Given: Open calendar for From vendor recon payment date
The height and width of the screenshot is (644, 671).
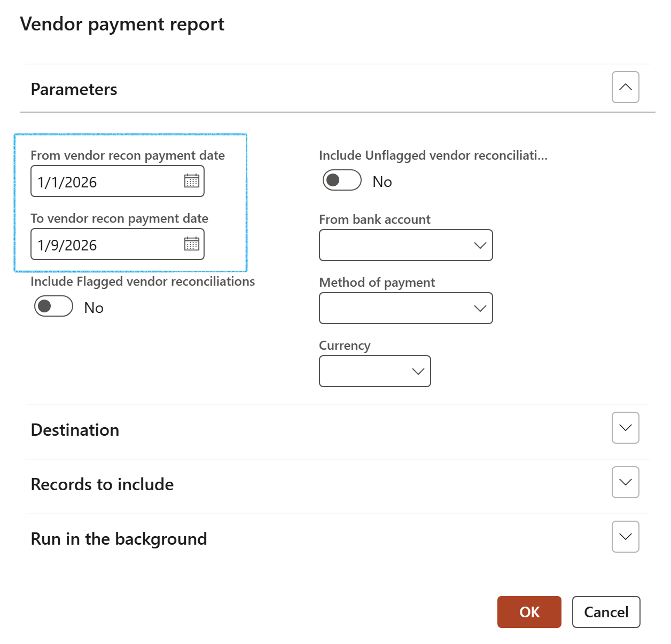Looking at the screenshot, I should [191, 181].
